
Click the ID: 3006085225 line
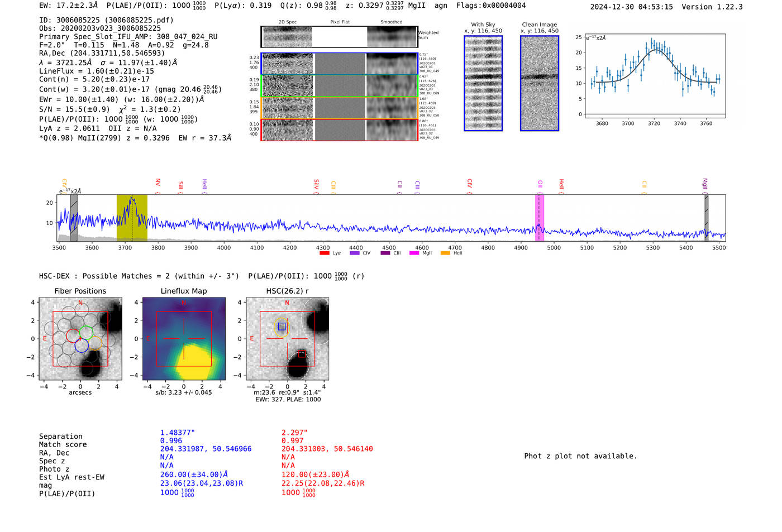point(106,20)
